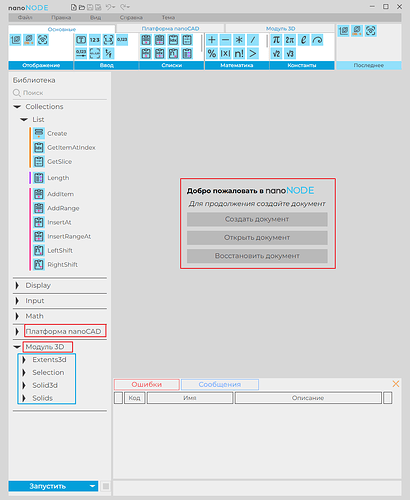Select the percent modulo icon

tap(212, 53)
